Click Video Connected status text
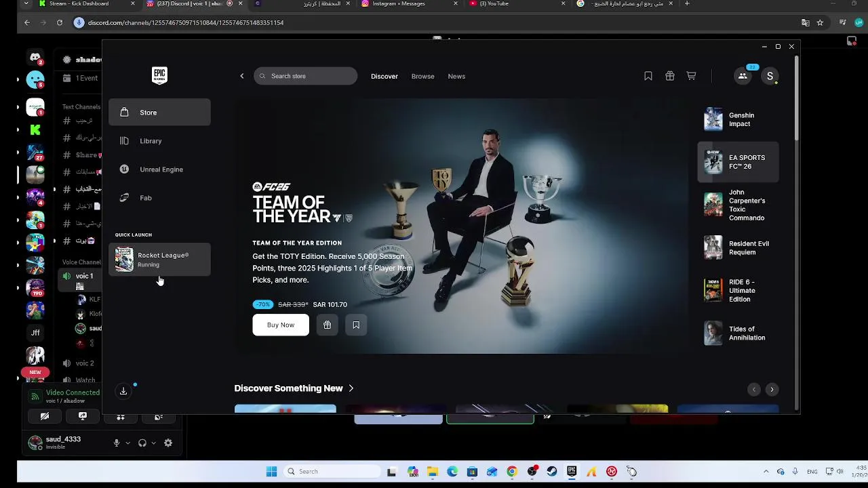Image resolution: width=868 pixels, height=488 pixels. coord(73,392)
